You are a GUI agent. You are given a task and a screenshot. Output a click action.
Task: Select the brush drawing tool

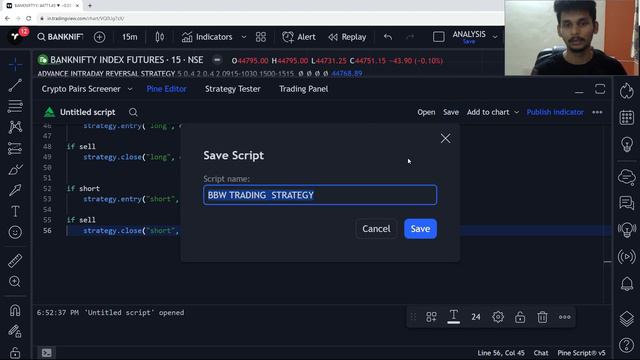(15, 169)
